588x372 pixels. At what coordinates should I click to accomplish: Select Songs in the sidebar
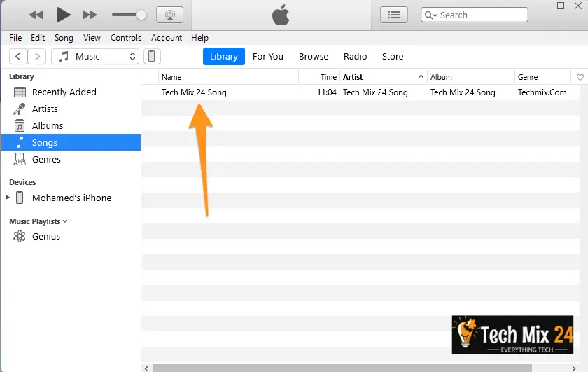coord(71,142)
